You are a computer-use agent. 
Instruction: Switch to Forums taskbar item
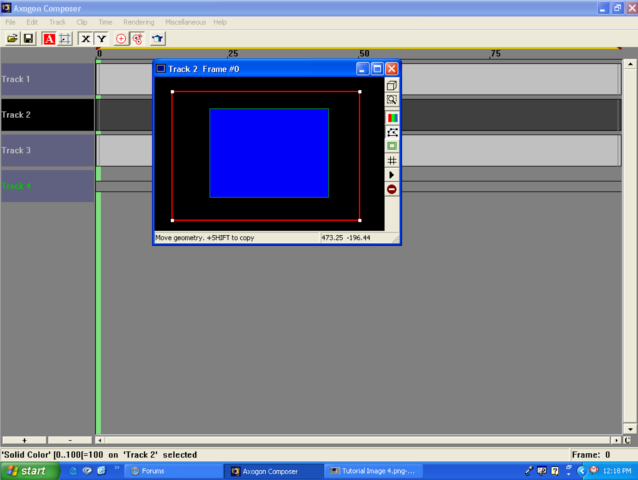tap(173, 471)
